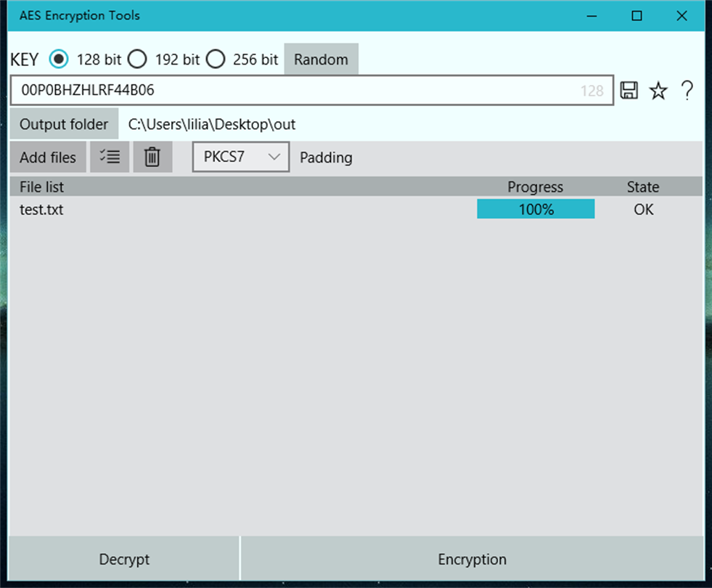The width and height of the screenshot is (712, 588).
Task: Click the Add files button
Action: pos(48,157)
